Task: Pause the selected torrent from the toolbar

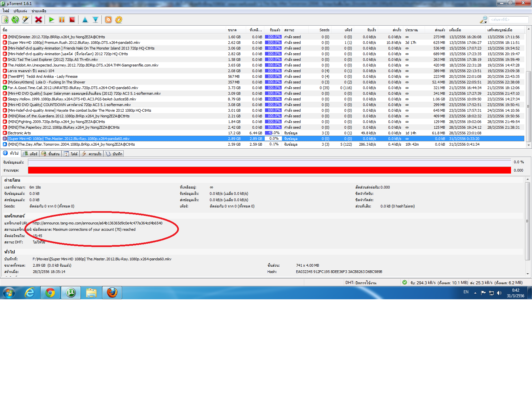Action: pos(62,20)
